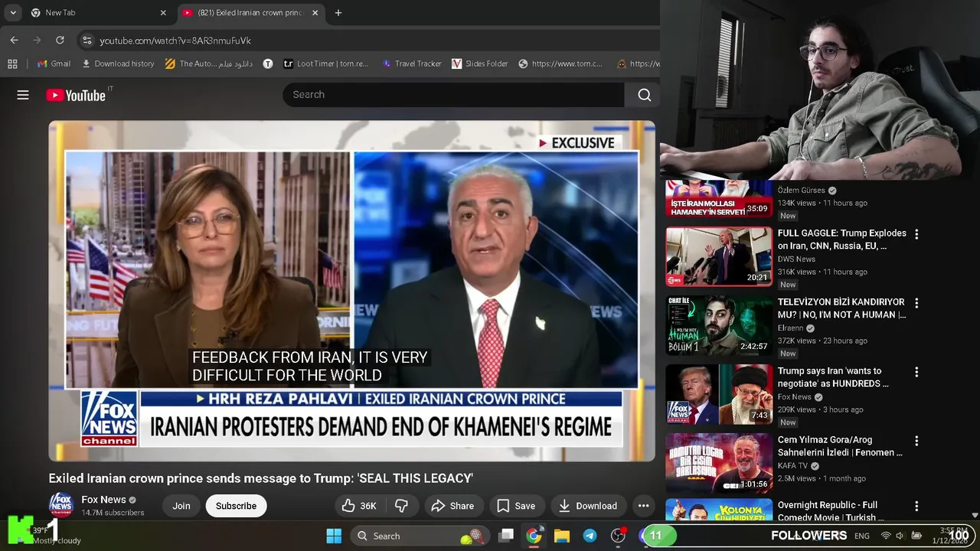
Task: Open File Explorer from the taskbar
Action: 562,536
